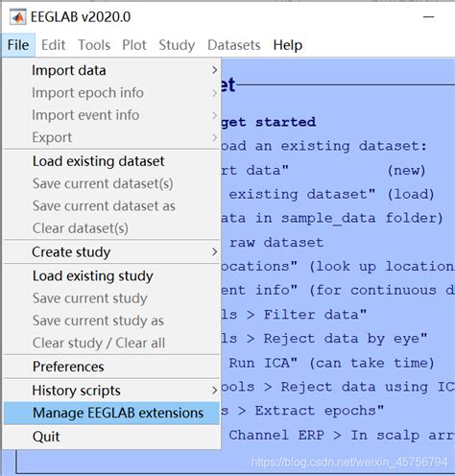Open the Edit menu

tap(53, 45)
